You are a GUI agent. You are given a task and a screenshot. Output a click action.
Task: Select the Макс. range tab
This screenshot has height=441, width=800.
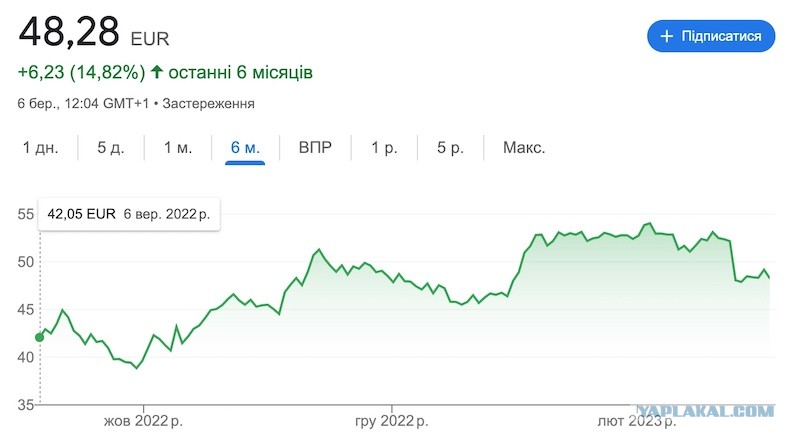(524, 148)
